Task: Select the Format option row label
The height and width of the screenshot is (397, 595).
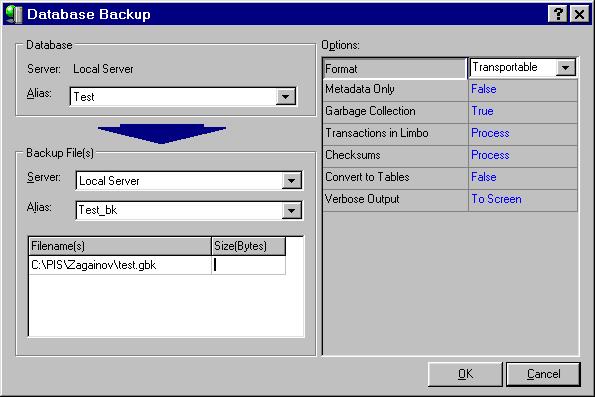Action: 395,69
